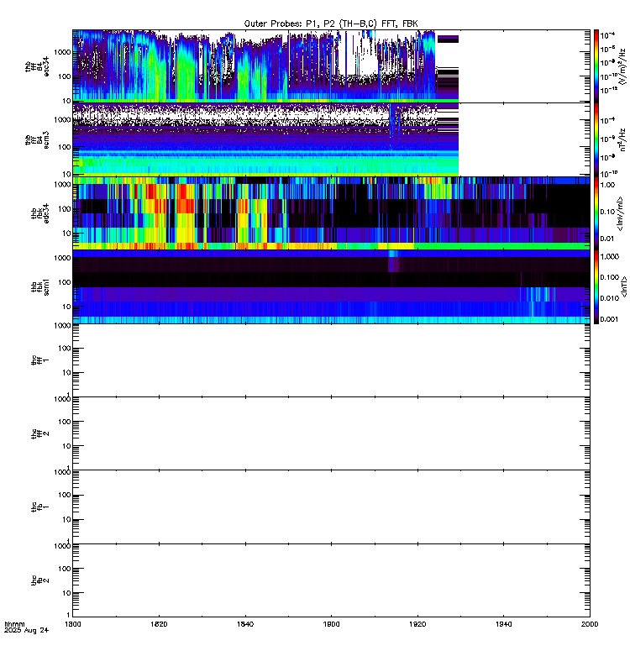Click the nT²/Hz color bar
This screenshot has width=630, height=672.
click(596, 139)
